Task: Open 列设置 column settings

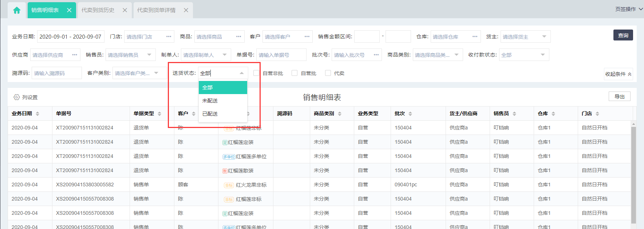Action: pyautogui.click(x=26, y=97)
